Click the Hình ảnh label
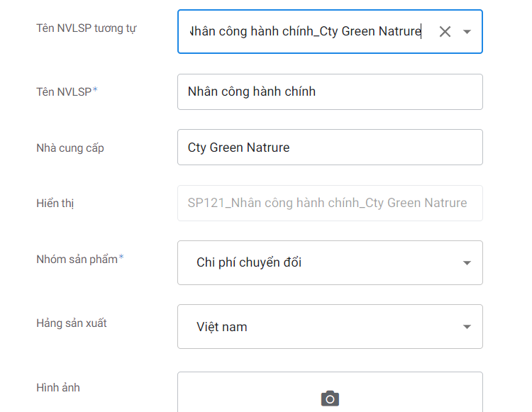The height and width of the screenshot is (412, 532). [58, 388]
